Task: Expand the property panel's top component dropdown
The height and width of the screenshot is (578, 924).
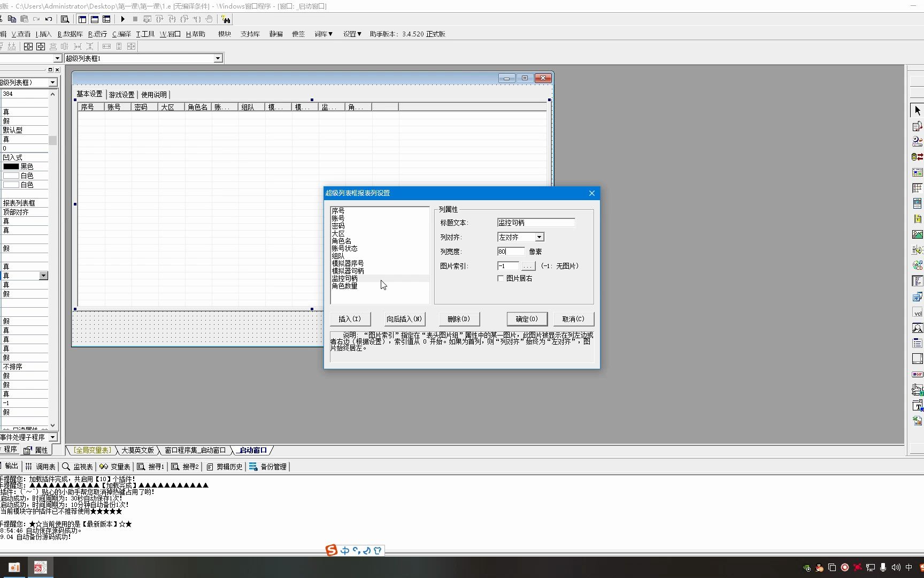Action: [x=52, y=82]
